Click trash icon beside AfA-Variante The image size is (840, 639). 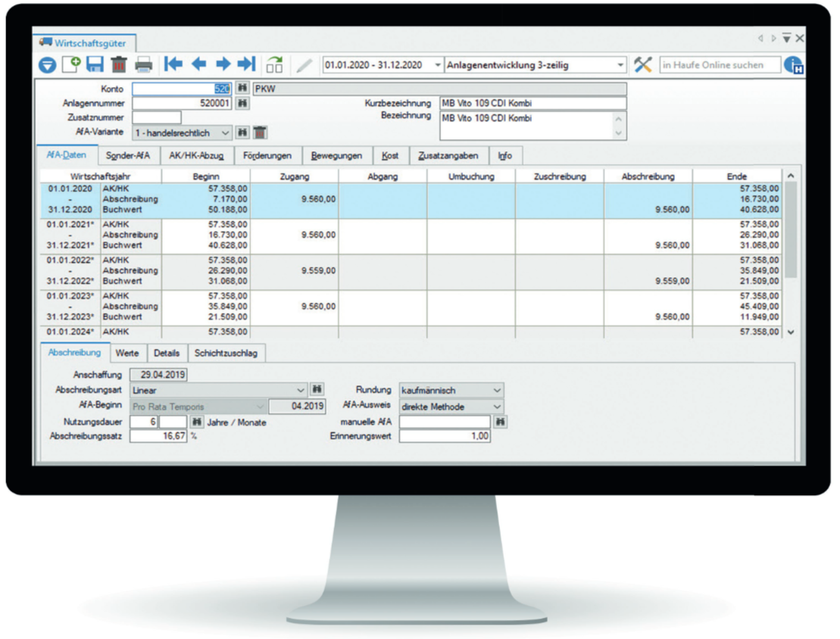point(260,132)
